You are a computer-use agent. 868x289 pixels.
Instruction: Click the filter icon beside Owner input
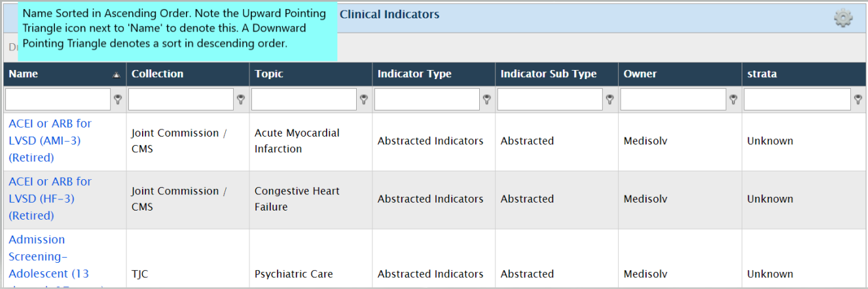733,99
